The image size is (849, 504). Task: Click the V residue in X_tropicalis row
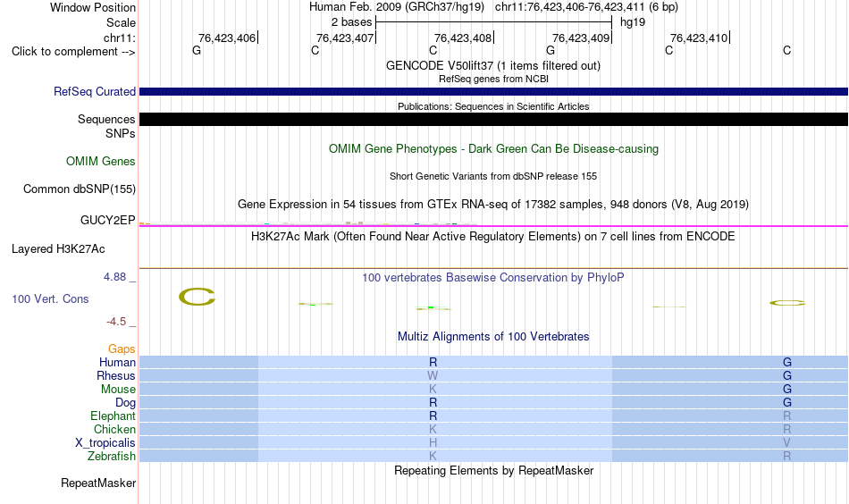tap(786, 443)
